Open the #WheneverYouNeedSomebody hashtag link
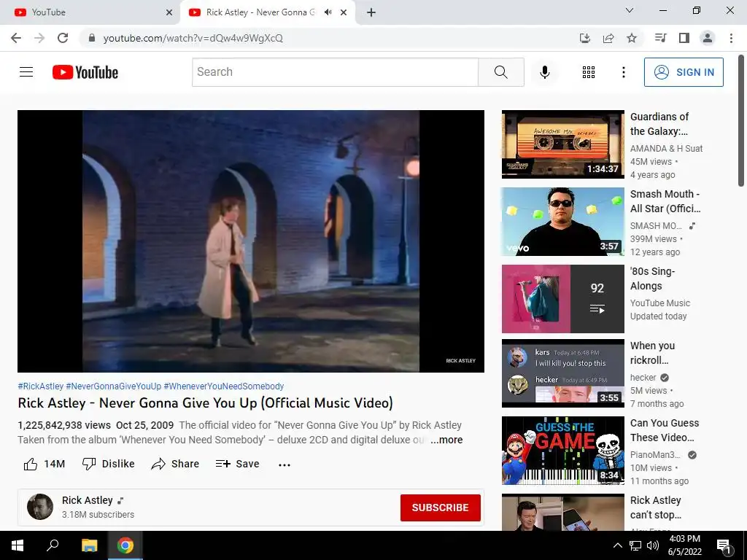This screenshot has width=747, height=560. pos(224,386)
